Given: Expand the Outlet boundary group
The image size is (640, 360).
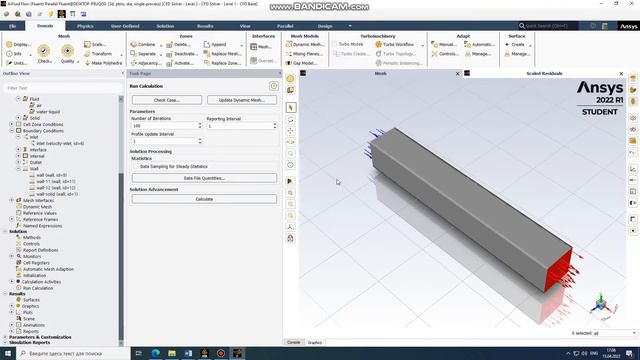Looking at the screenshot, I should (18, 162).
